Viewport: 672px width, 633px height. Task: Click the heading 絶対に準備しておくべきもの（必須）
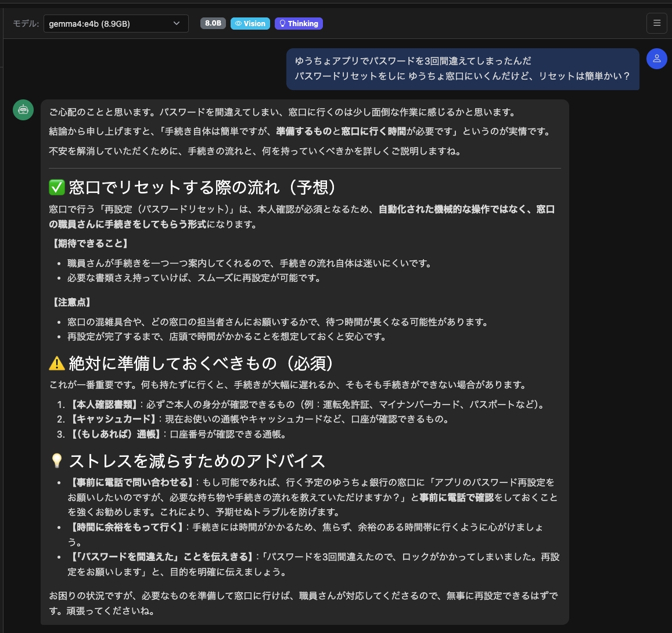tap(201, 363)
